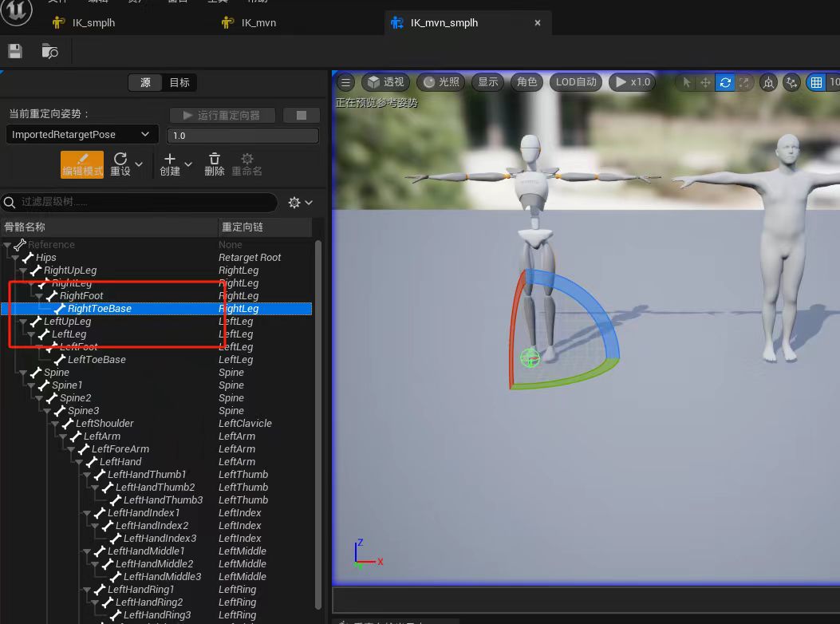840x624 pixels.
Task: Click the select mode arrow tool
Action: 687,82
